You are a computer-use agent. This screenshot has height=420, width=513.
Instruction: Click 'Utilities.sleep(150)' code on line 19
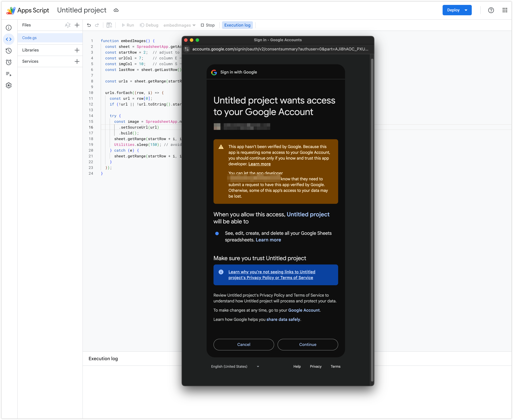[136, 145]
